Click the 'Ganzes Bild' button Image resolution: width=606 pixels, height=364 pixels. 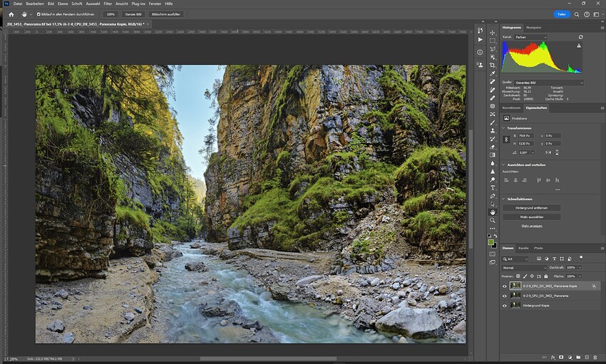(133, 14)
